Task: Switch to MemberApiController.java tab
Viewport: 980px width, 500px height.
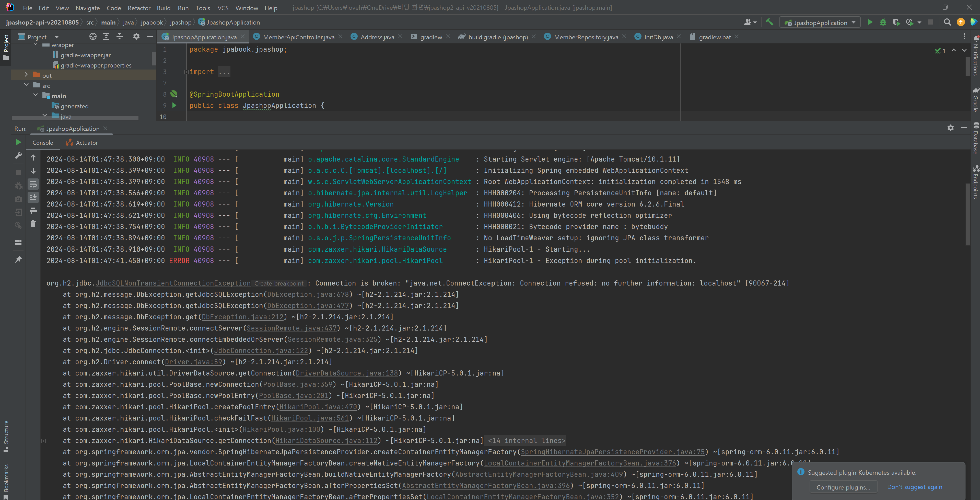Action: pyautogui.click(x=298, y=37)
